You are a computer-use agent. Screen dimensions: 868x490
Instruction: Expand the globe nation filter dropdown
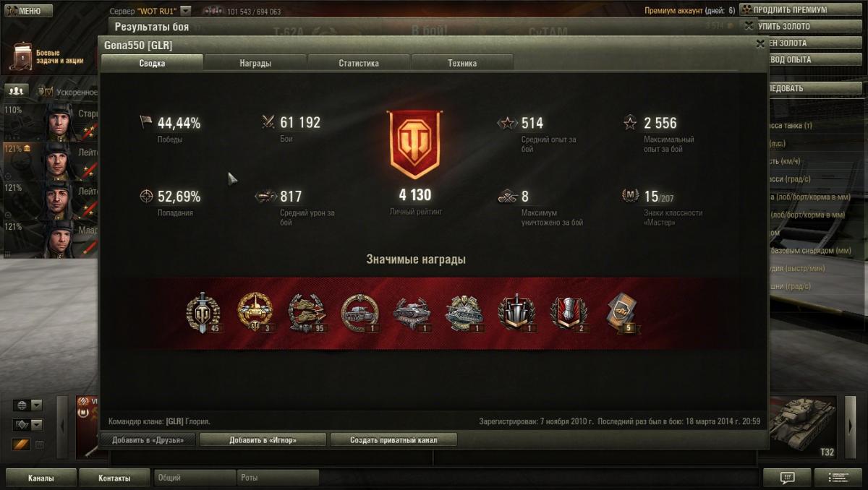(x=27, y=405)
